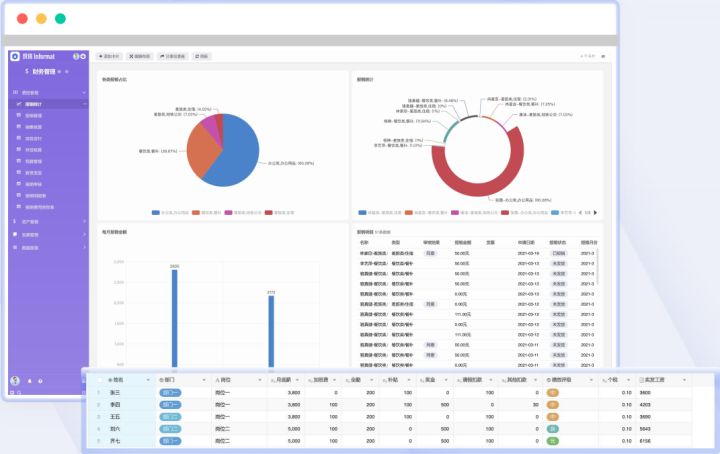Click the first toolbar button with plus icon
This screenshot has width=720, height=454.
click(109, 56)
